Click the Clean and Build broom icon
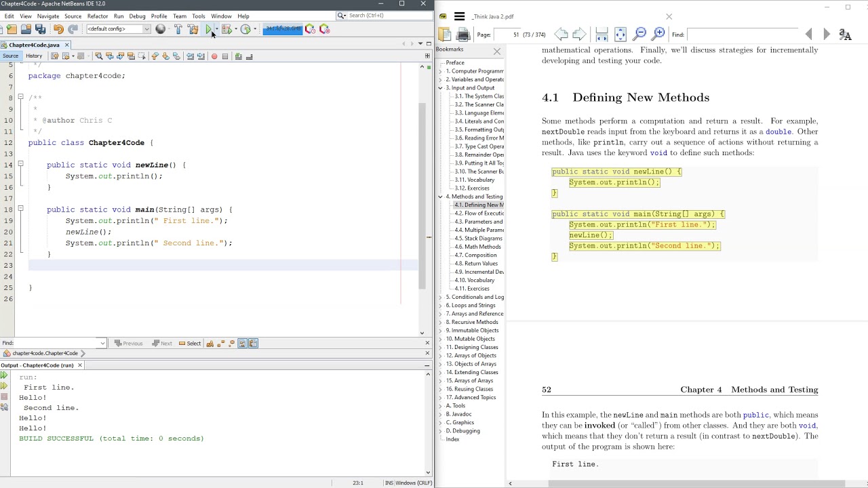The width and height of the screenshot is (868, 488). [x=193, y=29]
